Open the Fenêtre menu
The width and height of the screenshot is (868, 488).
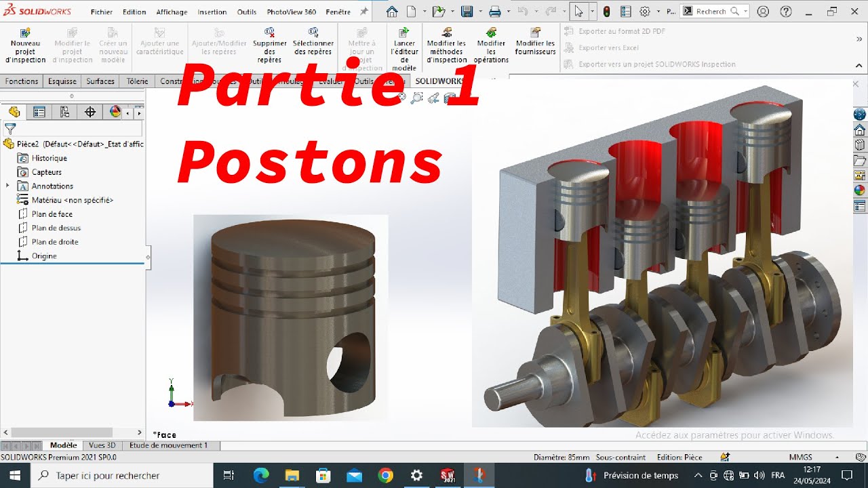[x=338, y=12]
